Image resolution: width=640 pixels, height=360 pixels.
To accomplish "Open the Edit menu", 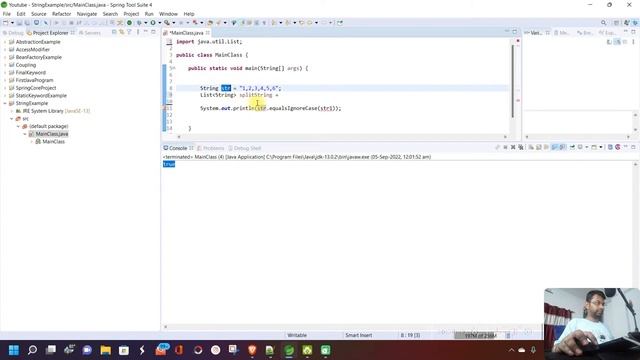I will coord(21,14).
